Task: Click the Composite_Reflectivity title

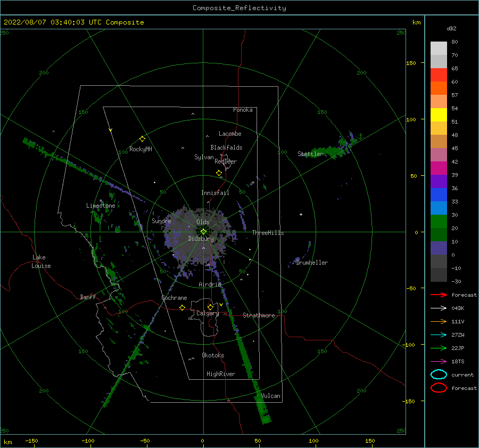Action: tap(240, 8)
